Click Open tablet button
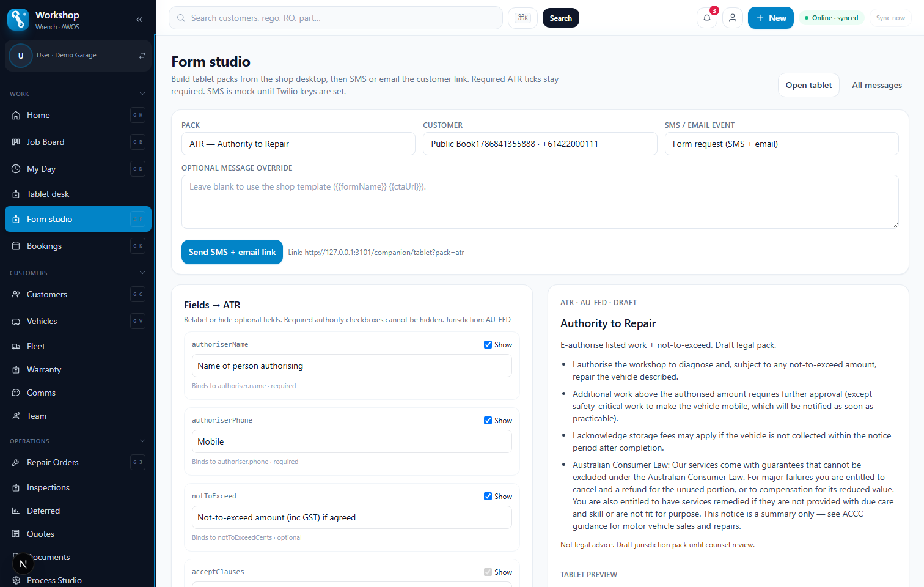Viewport: 924px width, 587px height. click(x=809, y=85)
